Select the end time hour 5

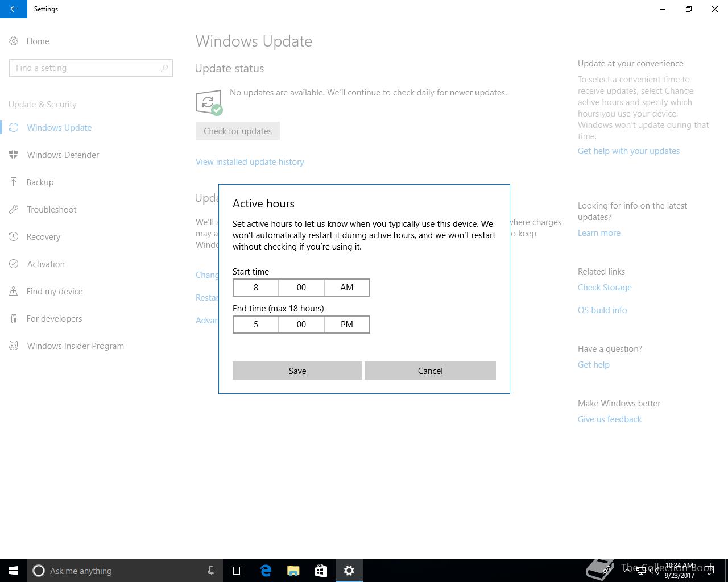point(256,325)
